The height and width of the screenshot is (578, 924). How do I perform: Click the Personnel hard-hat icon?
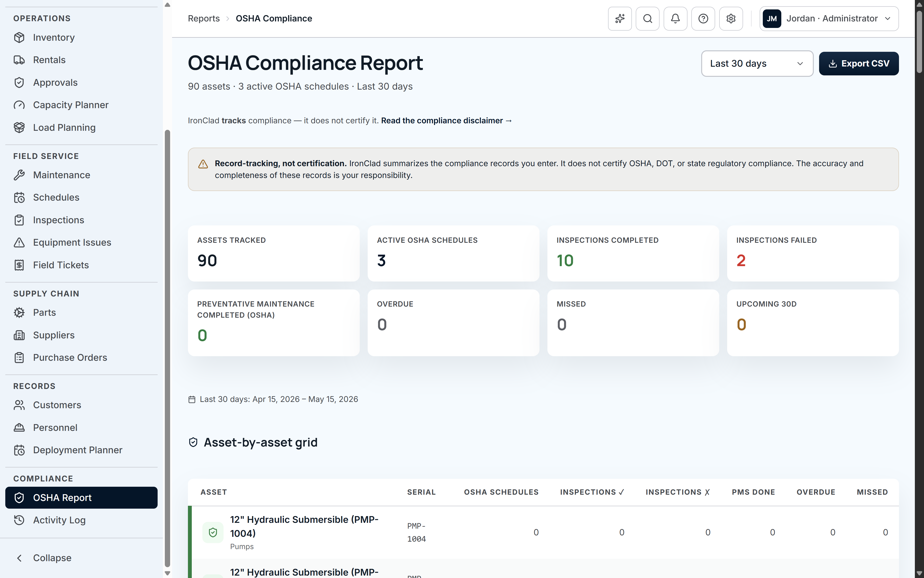coord(19,427)
